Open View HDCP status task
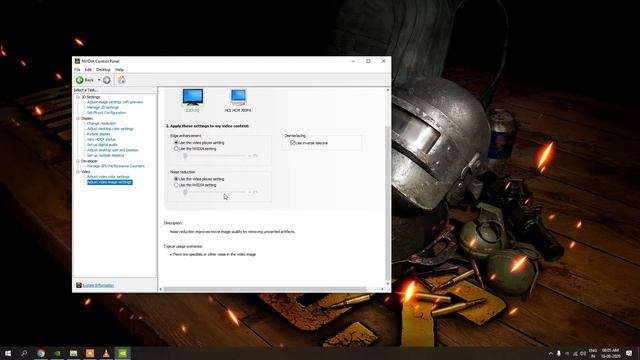This screenshot has height=360, width=640. pyautogui.click(x=101, y=139)
